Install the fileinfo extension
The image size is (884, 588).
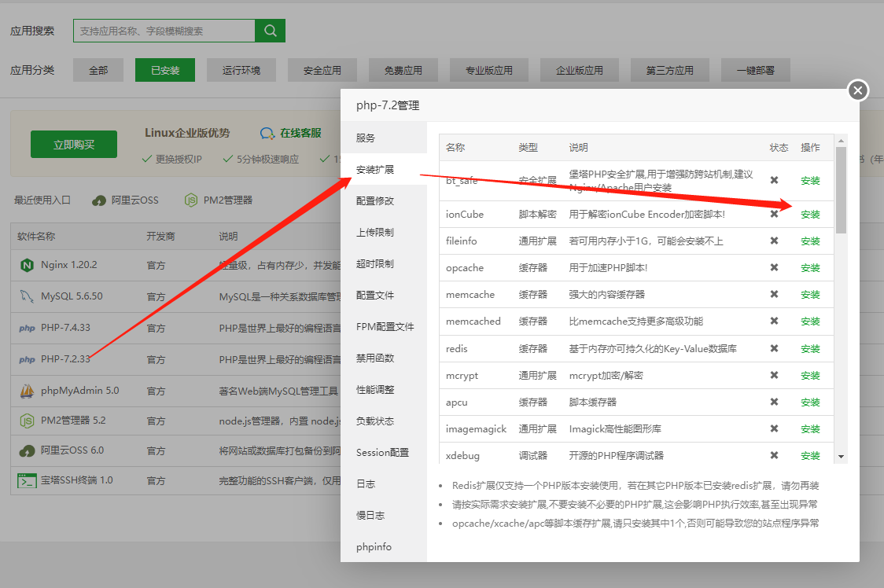(x=810, y=241)
